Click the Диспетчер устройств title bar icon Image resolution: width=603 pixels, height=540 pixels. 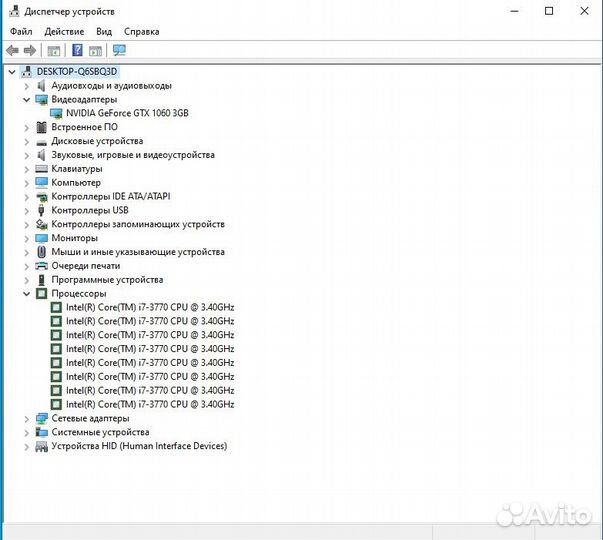click(x=14, y=11)
